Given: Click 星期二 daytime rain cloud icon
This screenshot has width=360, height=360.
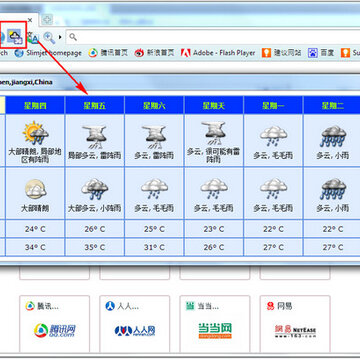Looking at the screenshot, I should [x=333, y=136].
